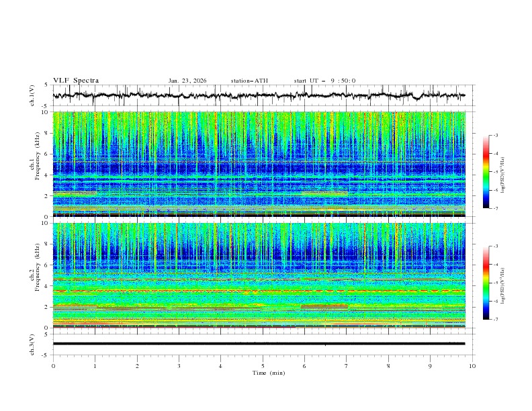The height and width of the screenshot is (411, 532).
Task: Click the "-5" tick on ch.3(V) axis
Action: pos(46,355)
